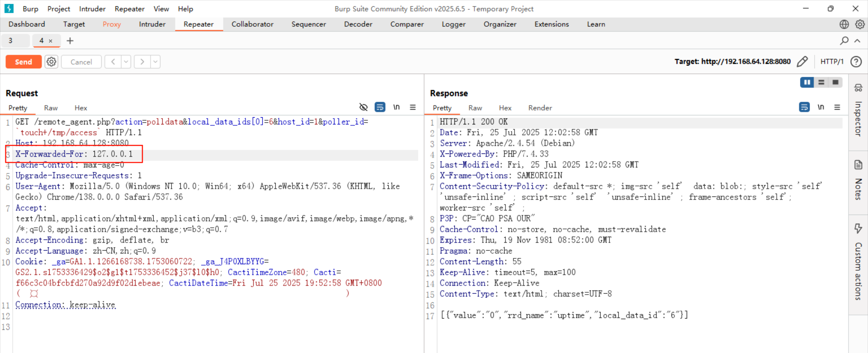The width and height of the screenshot is (868, 353).
Task: Click the Send request button
Action: click(24, 62)
